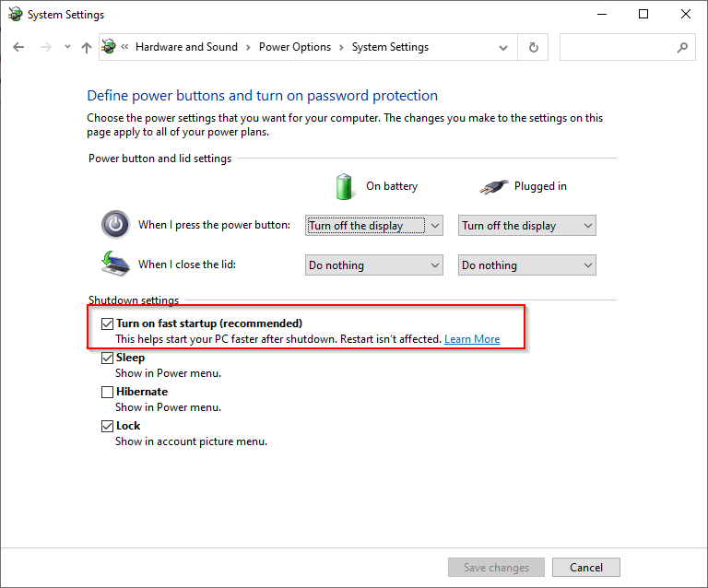Uncheck Turn on fast startup
The height and width of the screenshot is (588, 708).
point(107,323)
